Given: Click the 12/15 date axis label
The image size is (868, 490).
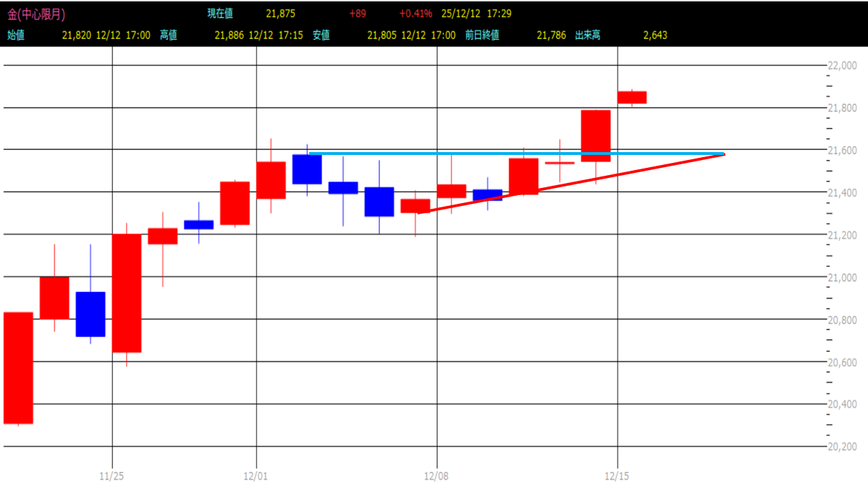Looking at the screenshot, I should pos(618,475).
